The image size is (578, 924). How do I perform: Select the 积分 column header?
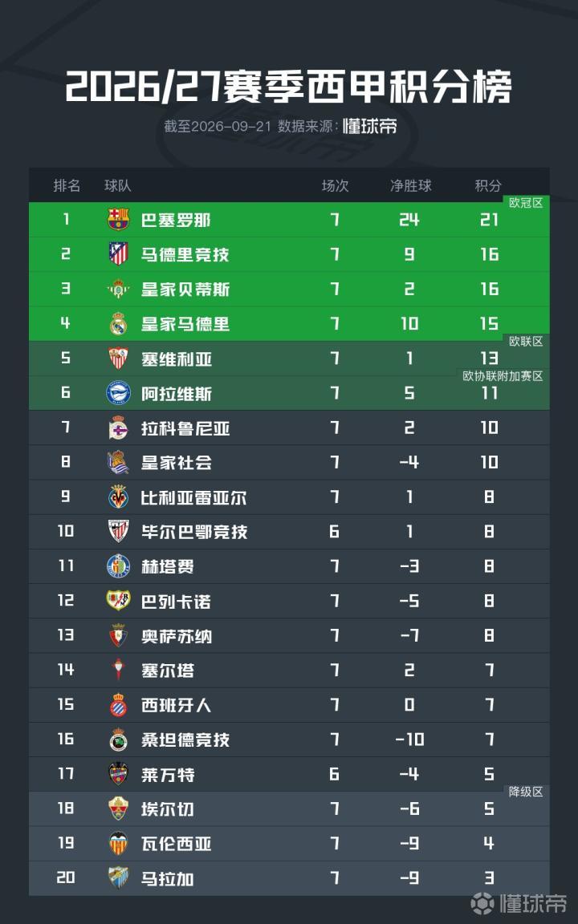pyautogui.click(x=488, y=185)
